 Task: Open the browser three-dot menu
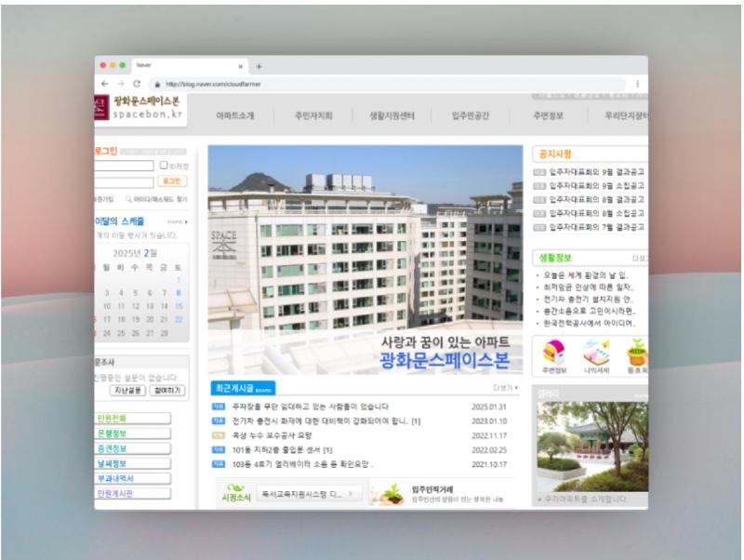[x=637, y=84]
